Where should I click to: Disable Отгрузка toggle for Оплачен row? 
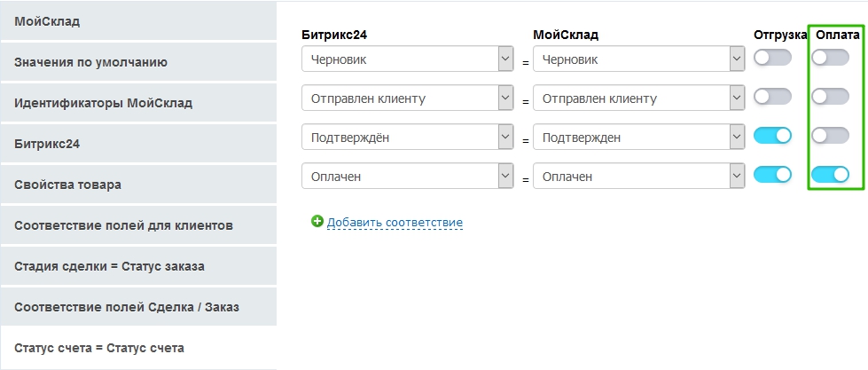(772, 175)
